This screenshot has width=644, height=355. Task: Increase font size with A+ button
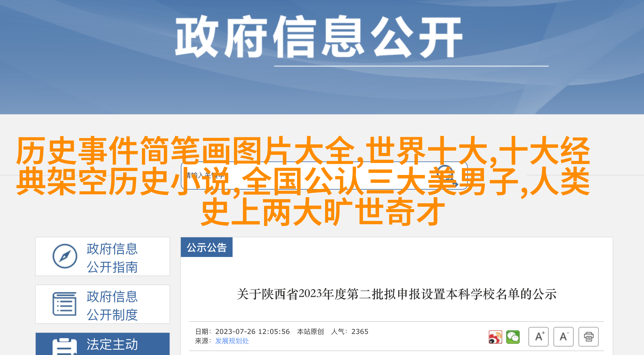click(x=539, y=337)
